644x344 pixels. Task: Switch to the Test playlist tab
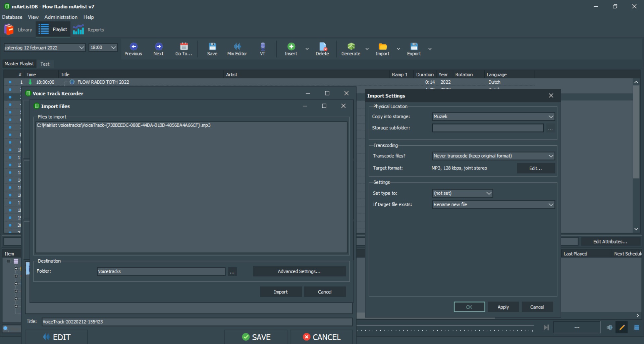point(45,64)
